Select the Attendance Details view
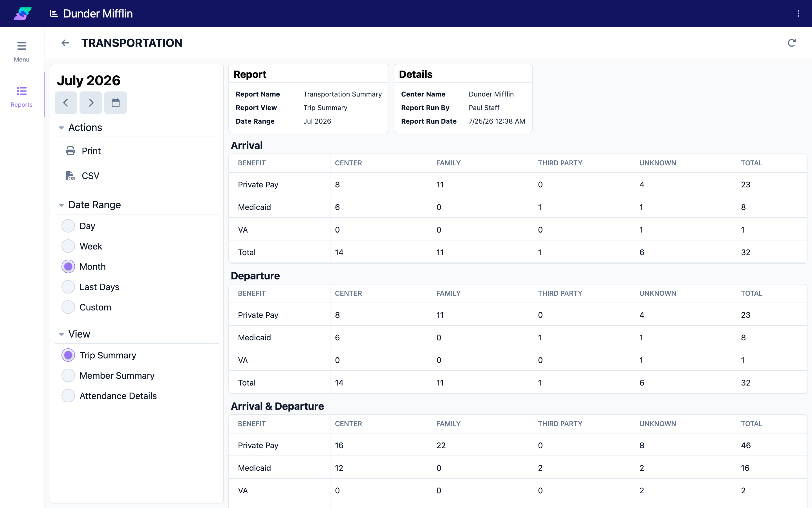The height and width of the screenshot is (508, 812). [x=68, y=396]
